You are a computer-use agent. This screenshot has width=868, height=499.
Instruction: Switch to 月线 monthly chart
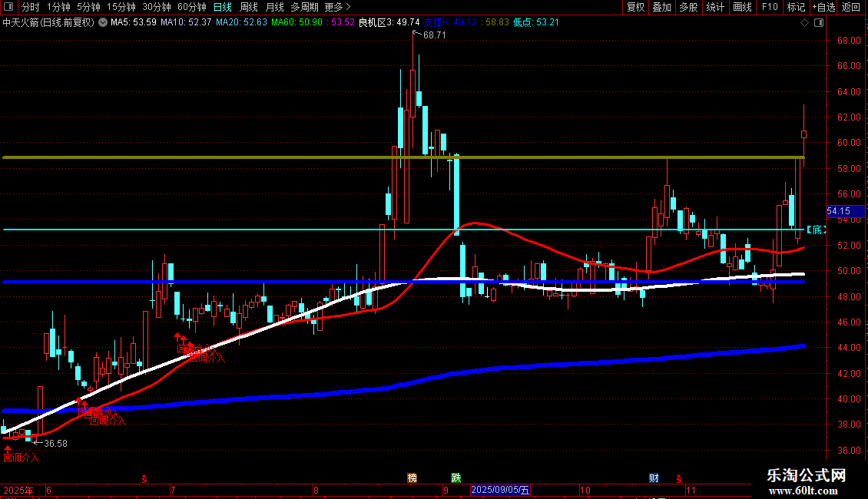[274, 7]
